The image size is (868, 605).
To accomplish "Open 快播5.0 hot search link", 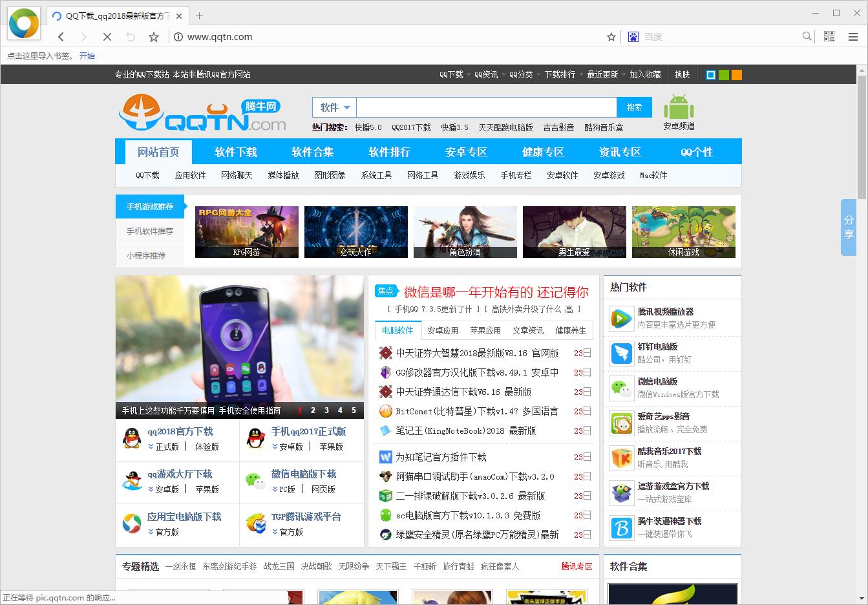I will pyautogui.click(x=368, y=127).
